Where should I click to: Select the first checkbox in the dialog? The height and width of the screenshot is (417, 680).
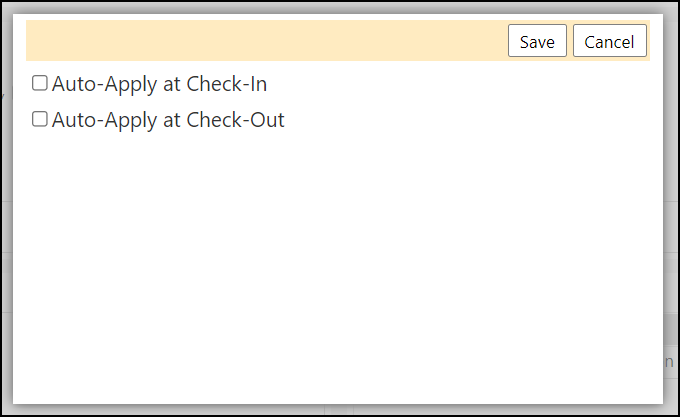[40, 83]
